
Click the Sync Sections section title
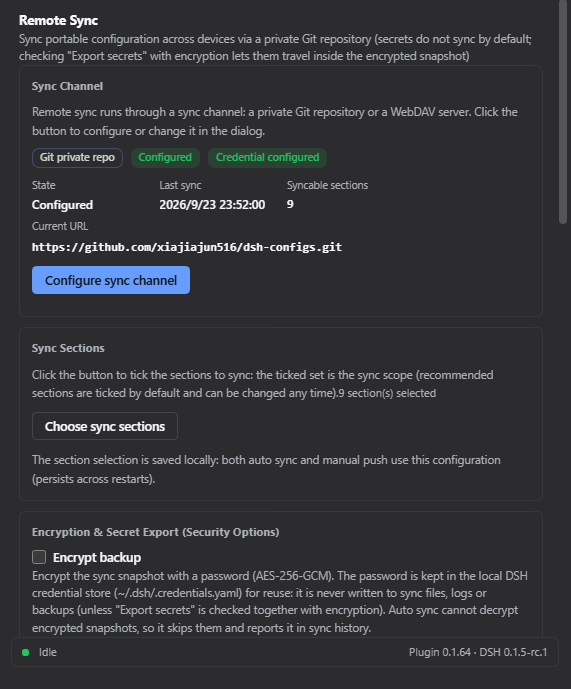(x=68, y=348)
